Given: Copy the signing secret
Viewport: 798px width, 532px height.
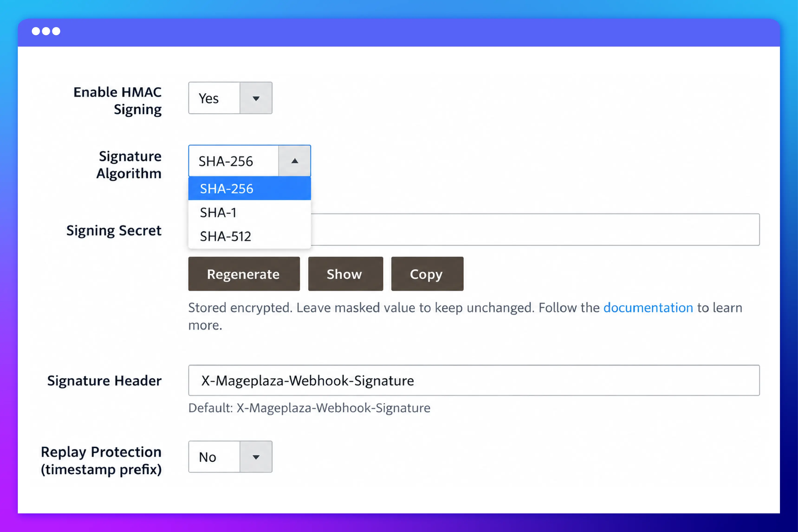Looking at the screenshot, I should coord(427,274).
